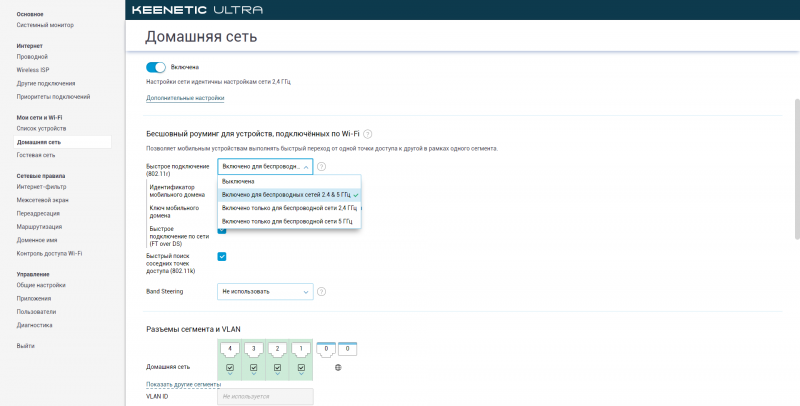Open 'Контроль доступа Wi-Fi' sidebar item
Screen dimensions: 800x406
[x=49, y=253]
